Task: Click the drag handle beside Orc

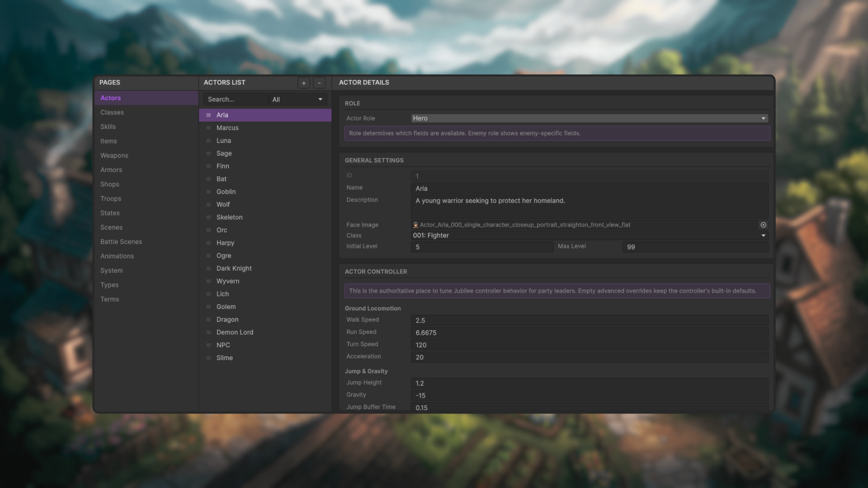Action: 208,230
